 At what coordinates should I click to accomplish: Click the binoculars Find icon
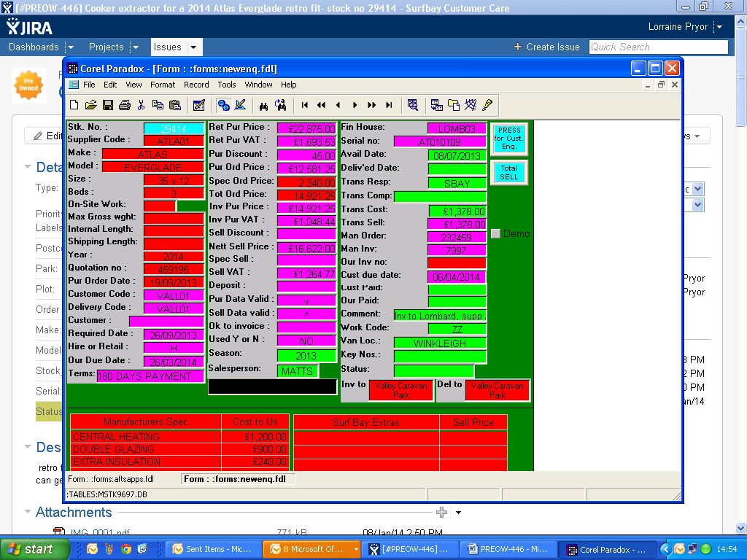coord(263,105)
